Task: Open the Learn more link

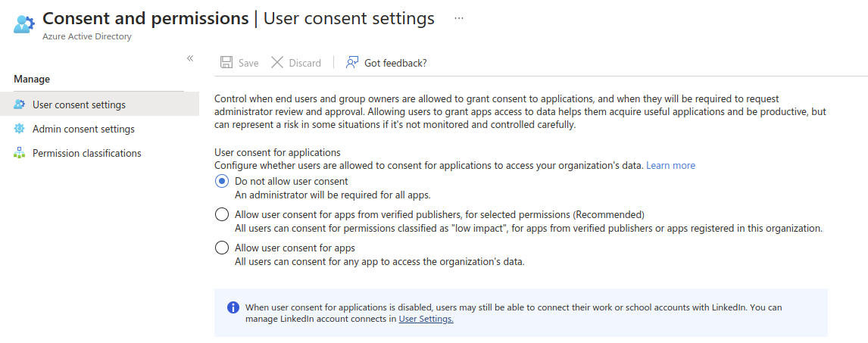Action: (670, 165)
